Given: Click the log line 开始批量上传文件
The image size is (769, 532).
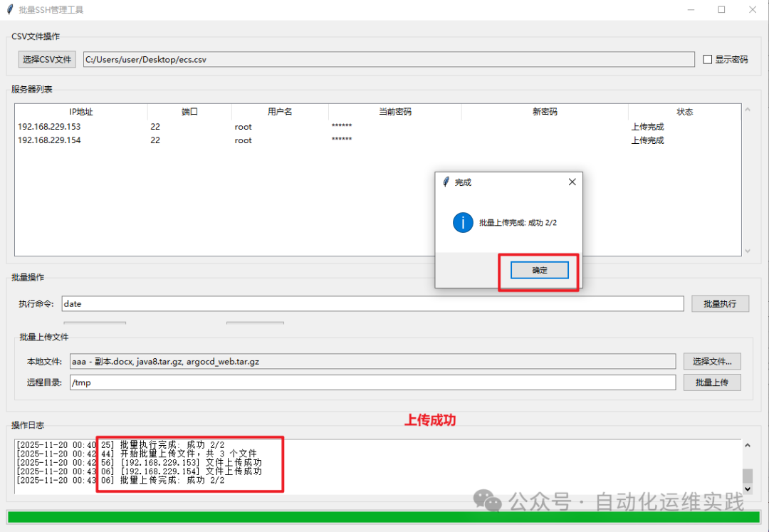Looking at the screenshot, I should tap(136, 454).
